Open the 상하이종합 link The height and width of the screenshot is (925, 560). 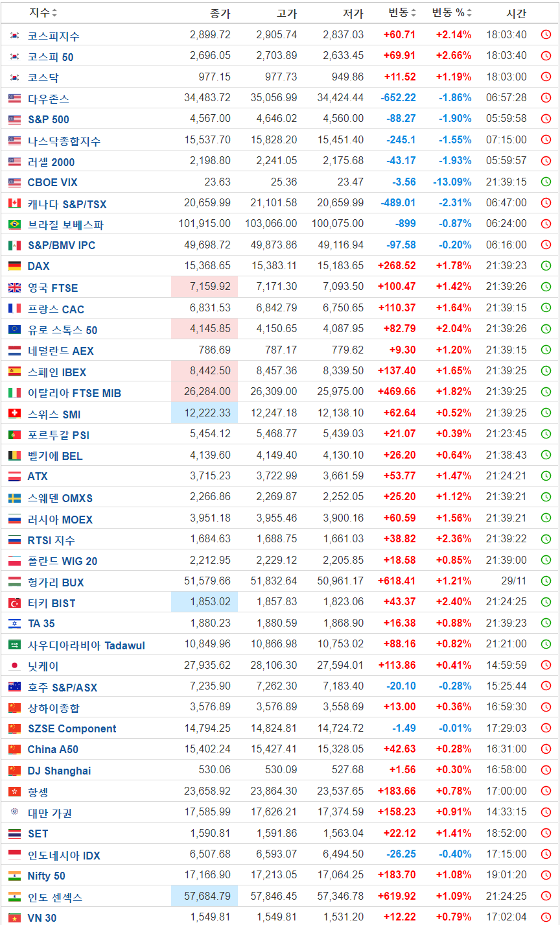click(x=54, y=708)
